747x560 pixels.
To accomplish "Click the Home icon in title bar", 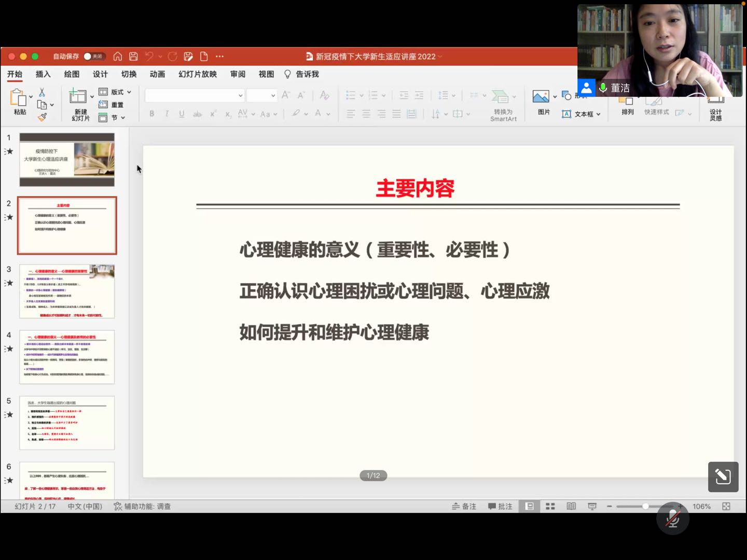I will 118,57.
